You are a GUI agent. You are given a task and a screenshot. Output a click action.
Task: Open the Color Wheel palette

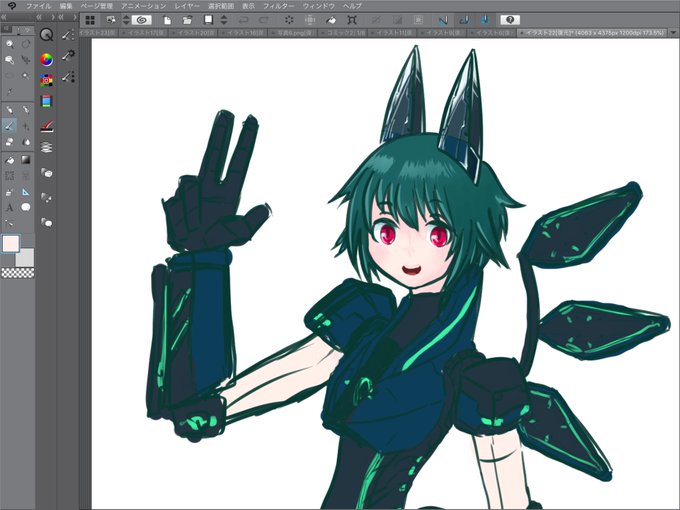point(46,59)
